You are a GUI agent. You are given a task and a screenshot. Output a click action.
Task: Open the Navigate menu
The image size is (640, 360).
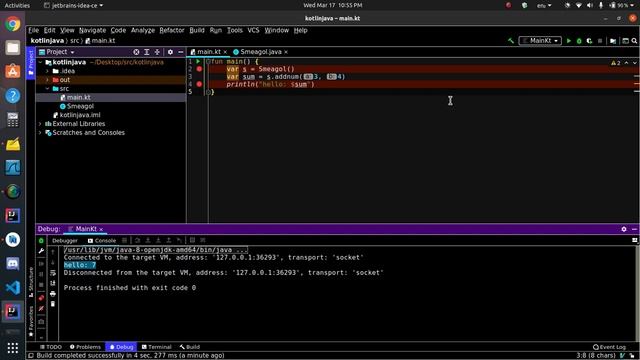(92, 30)
